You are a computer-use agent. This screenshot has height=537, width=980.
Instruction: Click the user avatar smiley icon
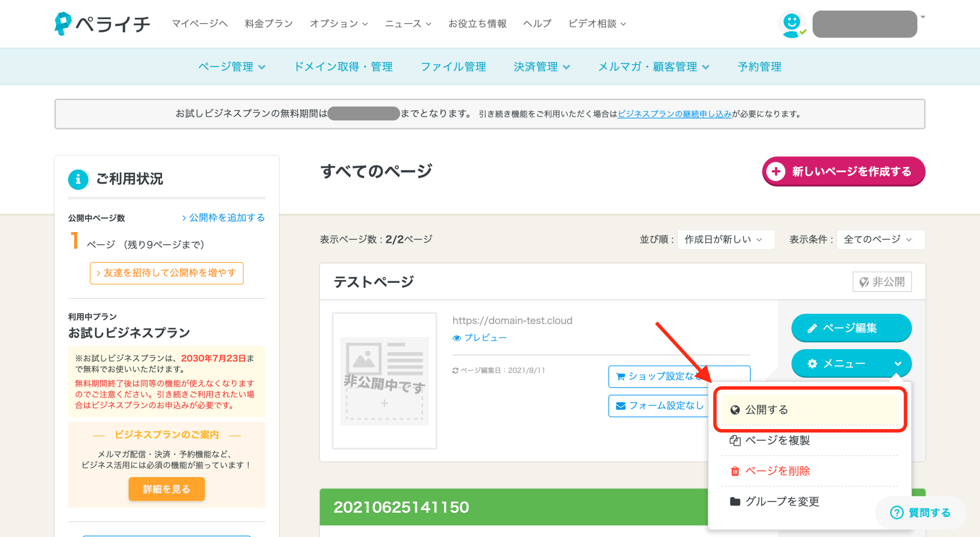tap(791, 24)
